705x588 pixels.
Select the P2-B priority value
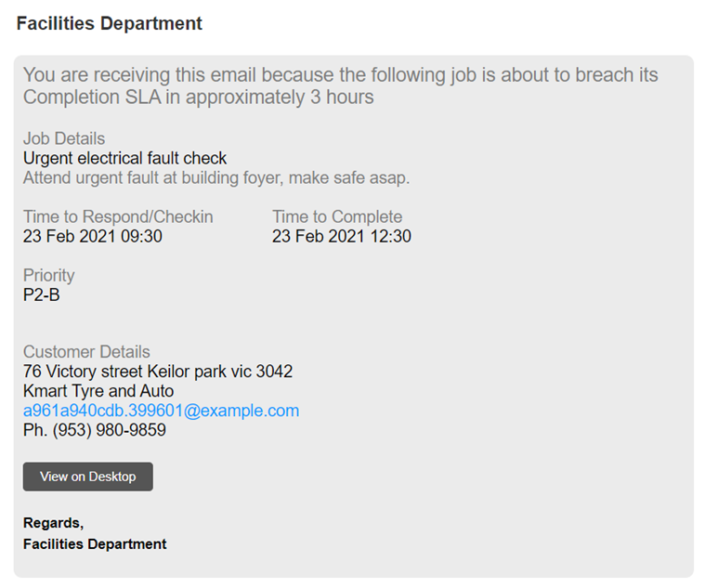point(42,295)
